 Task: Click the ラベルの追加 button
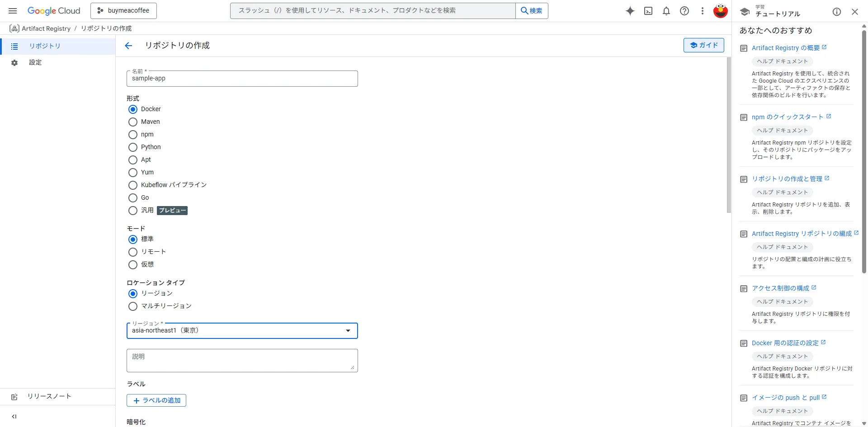tap(156, 400)
